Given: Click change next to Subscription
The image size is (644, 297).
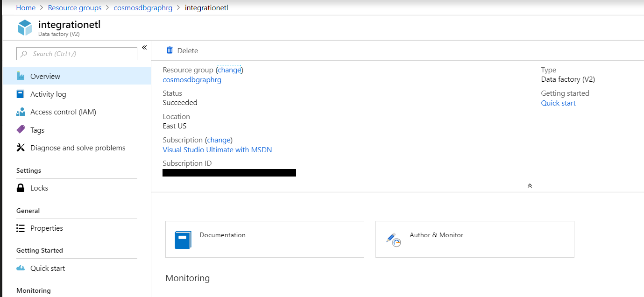Looking at the screenshot, I should click(x=219, y=140).
